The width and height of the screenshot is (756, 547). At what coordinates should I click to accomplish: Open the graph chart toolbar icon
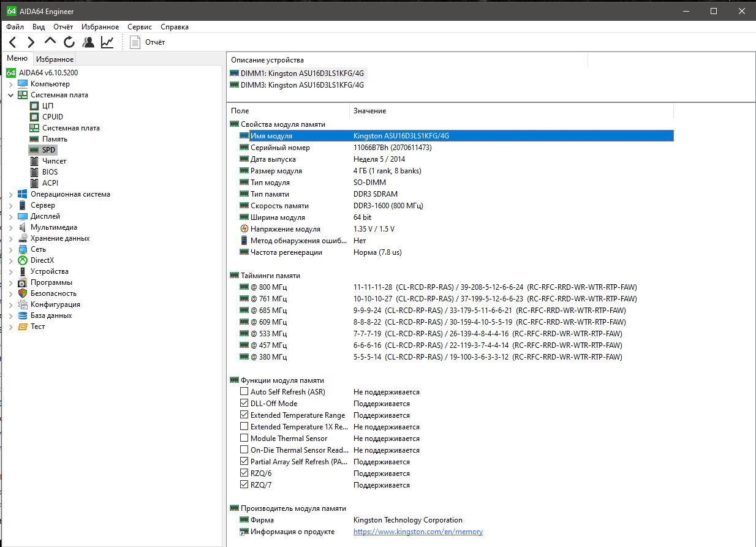click(x=107, y=42)
